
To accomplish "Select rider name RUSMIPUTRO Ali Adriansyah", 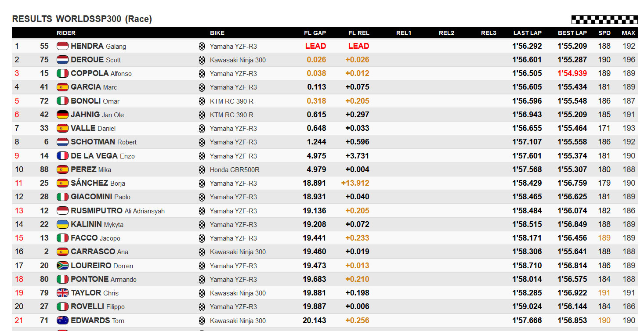I will [118, 211].
